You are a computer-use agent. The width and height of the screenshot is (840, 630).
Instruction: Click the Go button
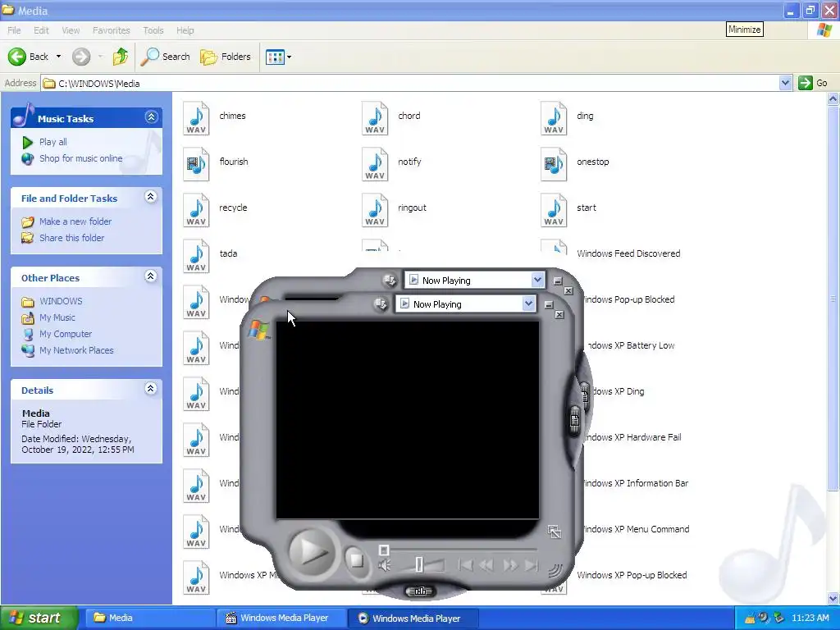pos(813,83)
